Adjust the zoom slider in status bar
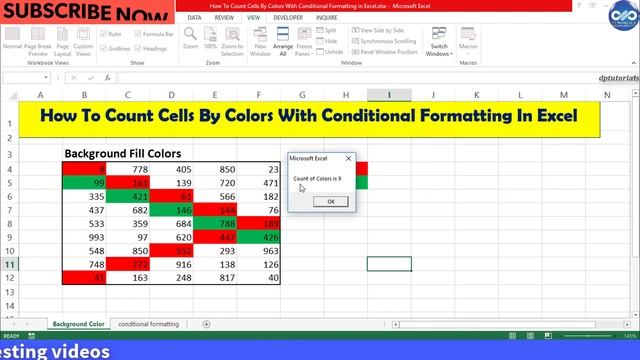The width and height of the screenshot is (640, 360). coord(588,336)
